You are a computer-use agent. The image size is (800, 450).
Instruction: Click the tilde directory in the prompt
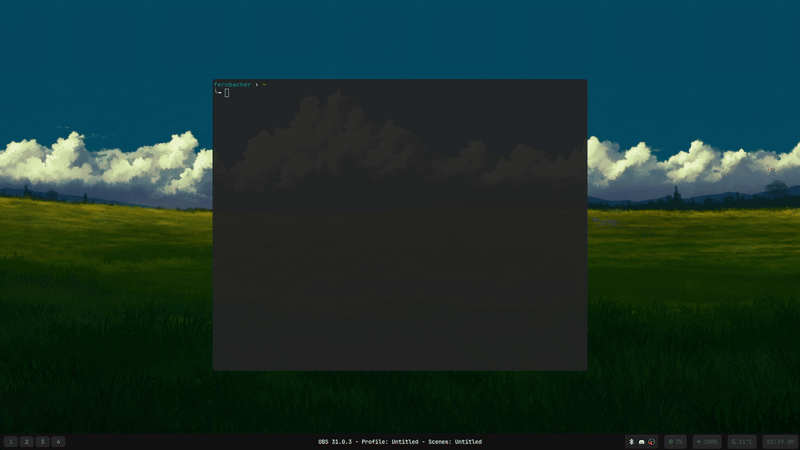264,85
